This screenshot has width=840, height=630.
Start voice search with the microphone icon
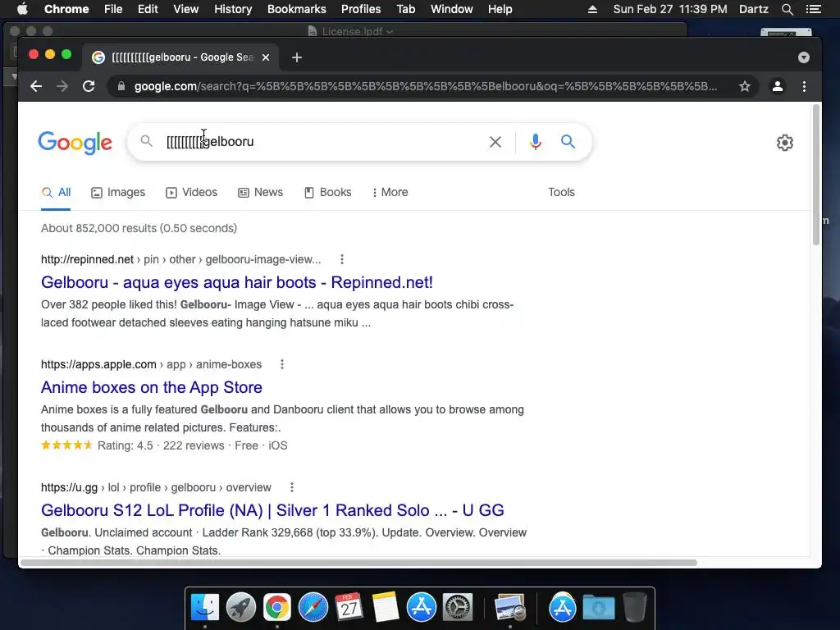point(535,142)
